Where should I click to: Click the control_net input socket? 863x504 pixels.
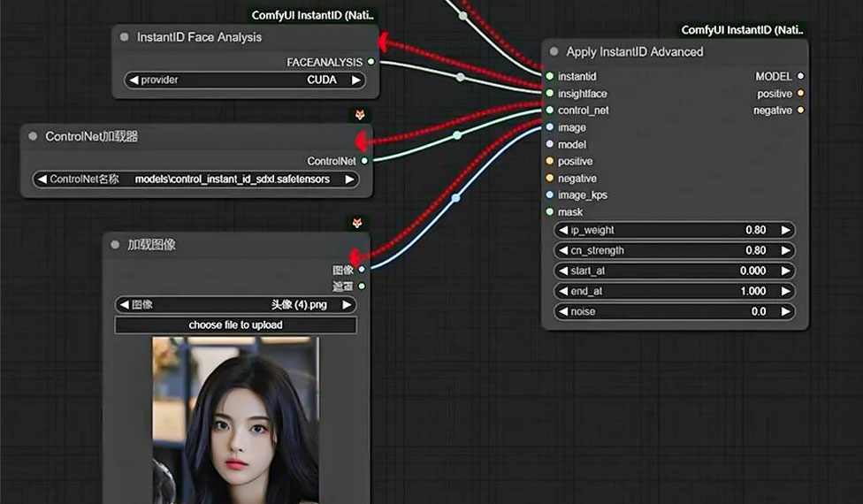[x=549, y=110]
